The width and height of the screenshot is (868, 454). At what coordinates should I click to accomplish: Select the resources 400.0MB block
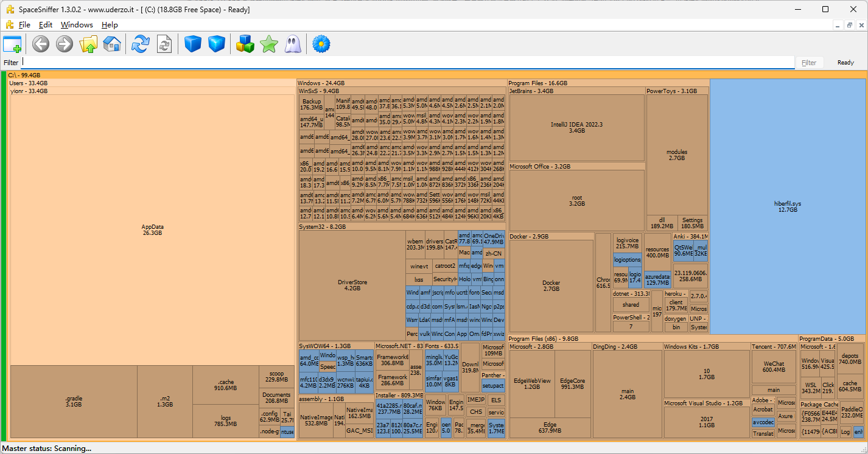[657, 252]
